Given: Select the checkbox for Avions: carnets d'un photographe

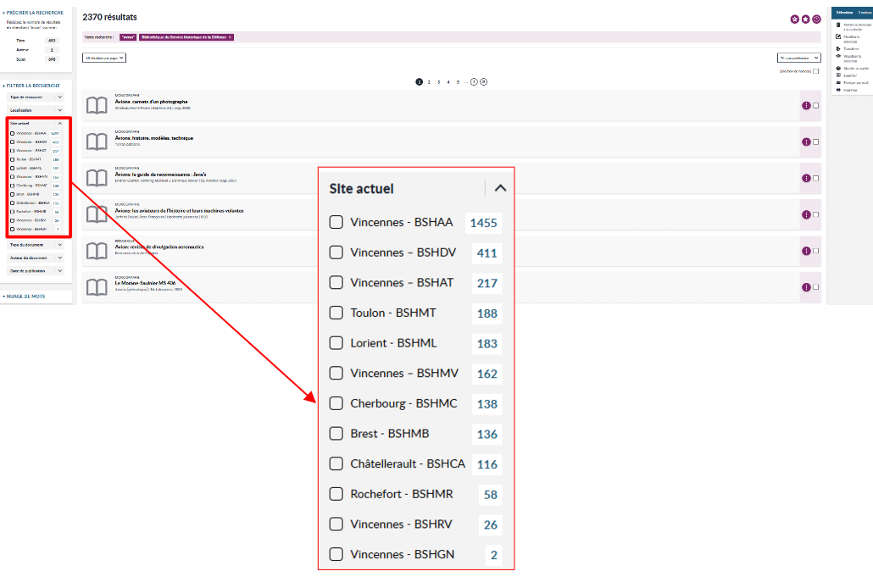Looking at the screenshot, I should click(x=815, y=106).
